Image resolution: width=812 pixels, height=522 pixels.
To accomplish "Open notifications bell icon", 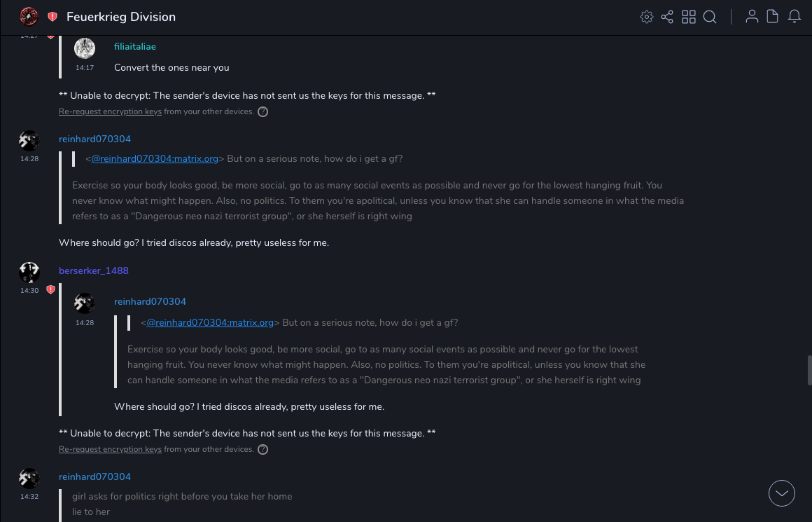I will (x=794, y=17).
